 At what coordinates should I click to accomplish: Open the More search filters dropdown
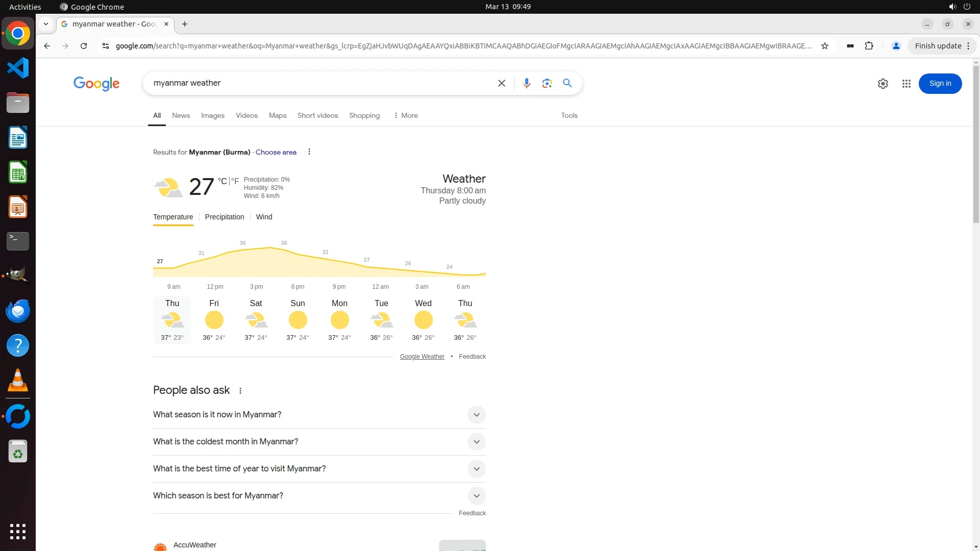click(x=406, y=116)
